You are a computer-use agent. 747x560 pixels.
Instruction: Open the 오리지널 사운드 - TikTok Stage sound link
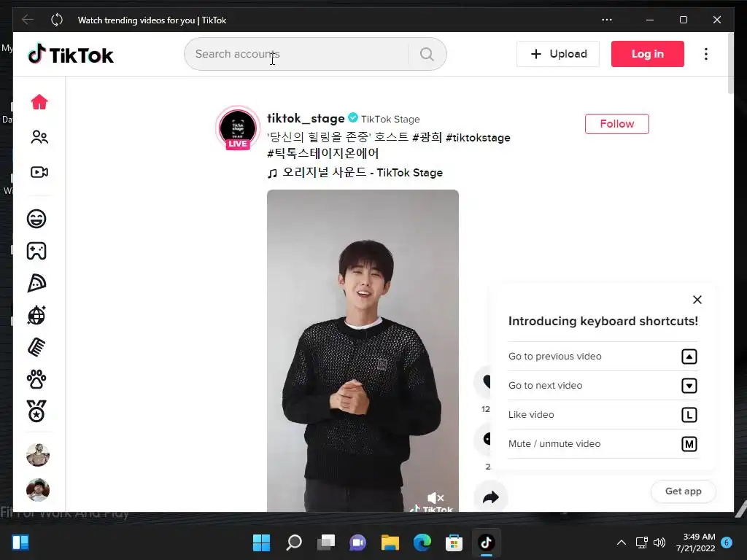pyautogui.click(x=355, y=172)
